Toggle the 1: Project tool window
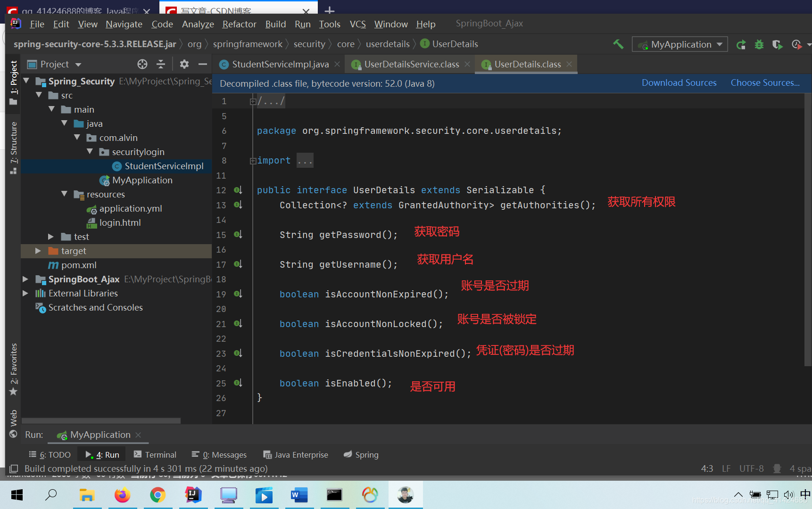Image resolution: width=812 pixels, height=509 pixels. [13, 82]
